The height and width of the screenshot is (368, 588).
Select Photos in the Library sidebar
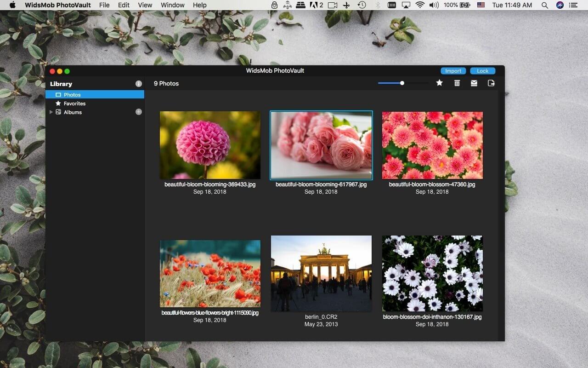73,94
